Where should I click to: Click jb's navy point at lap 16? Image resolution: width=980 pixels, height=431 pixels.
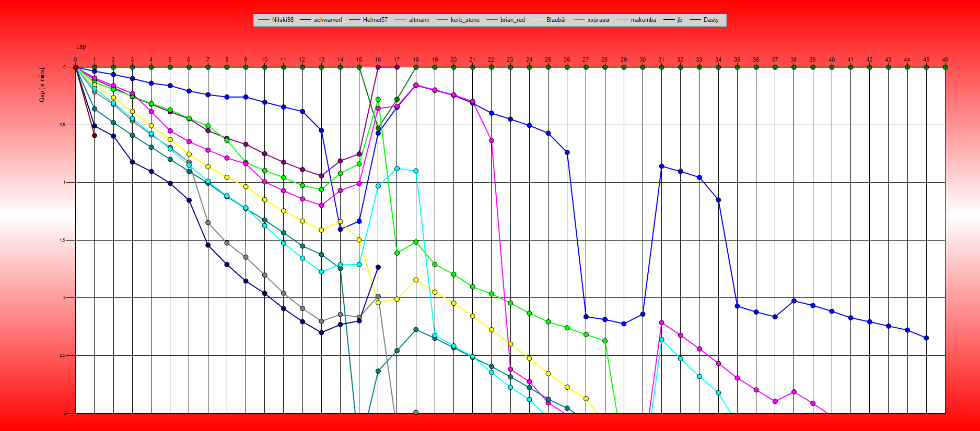378,267
